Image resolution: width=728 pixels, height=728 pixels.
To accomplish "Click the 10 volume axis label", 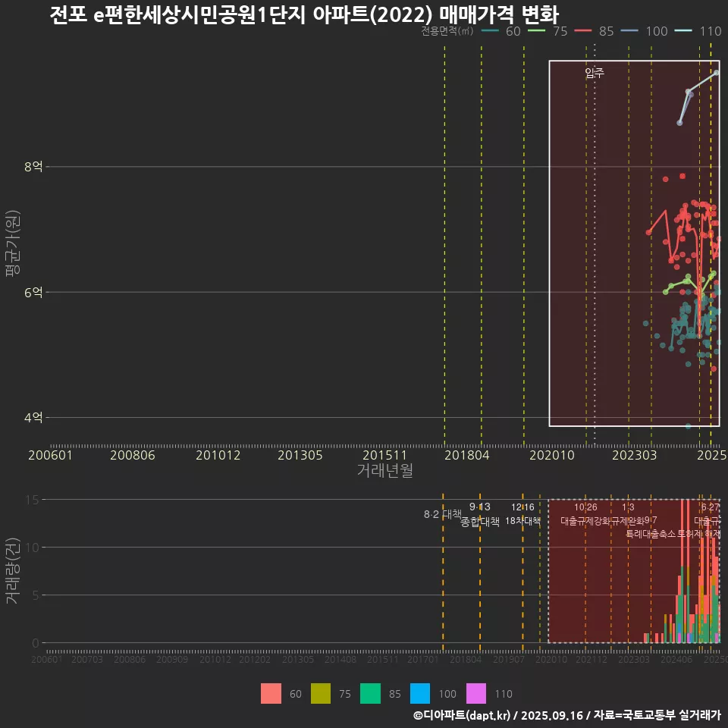I will coord(33,548).
